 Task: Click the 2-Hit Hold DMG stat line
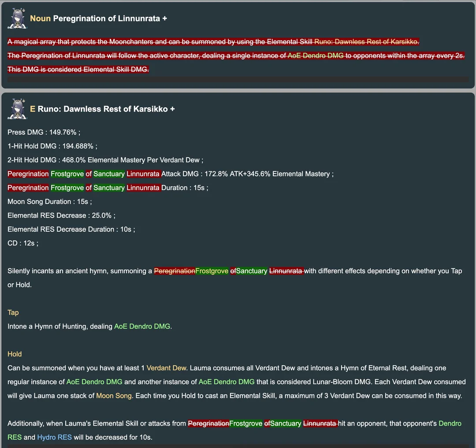click(x=105, y=160)
